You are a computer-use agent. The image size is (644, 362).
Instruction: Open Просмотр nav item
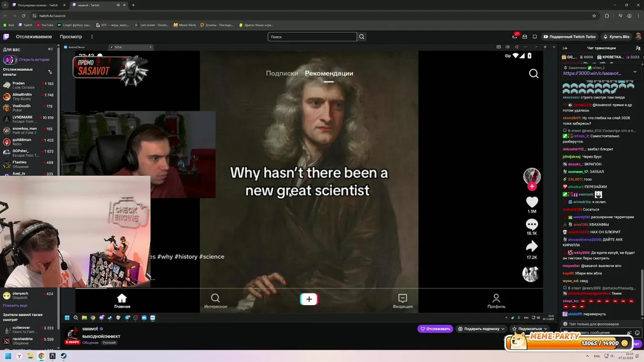tap(71, 37)
